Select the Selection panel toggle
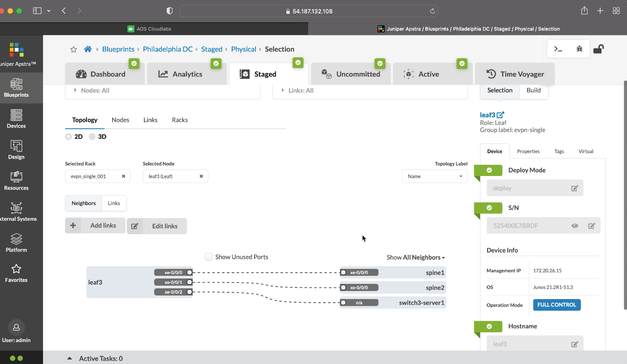 pos(500,90)
